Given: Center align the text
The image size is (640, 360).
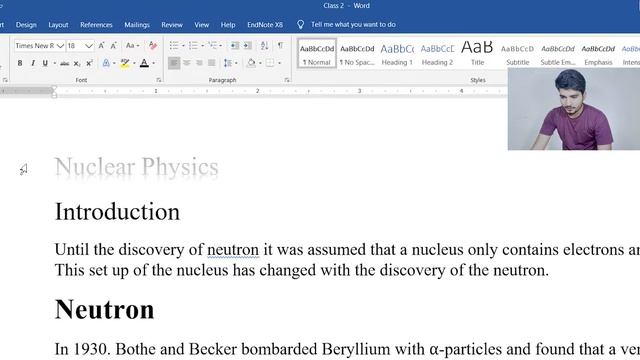Looking at the screenshot, I should (187, 63).
